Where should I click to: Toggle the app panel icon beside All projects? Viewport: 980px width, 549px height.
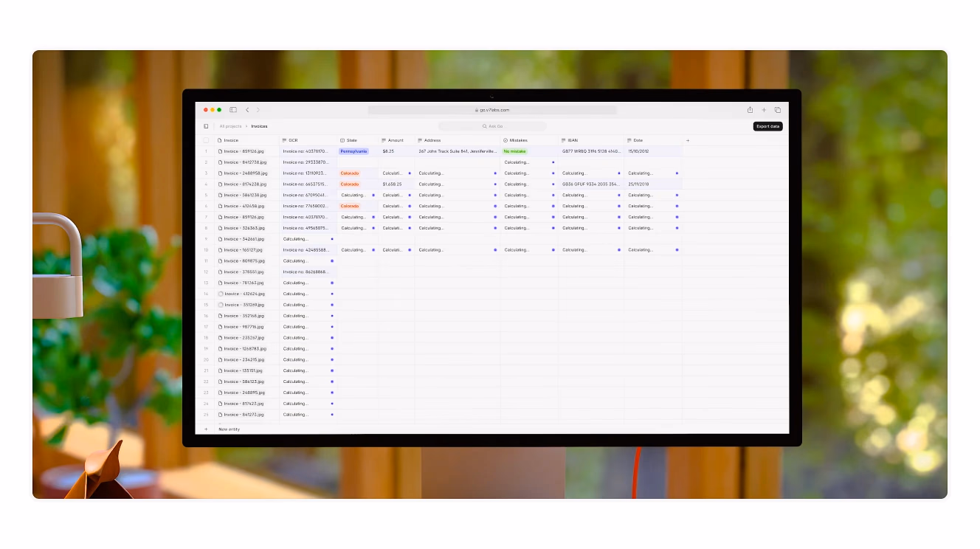coord(206,126)
